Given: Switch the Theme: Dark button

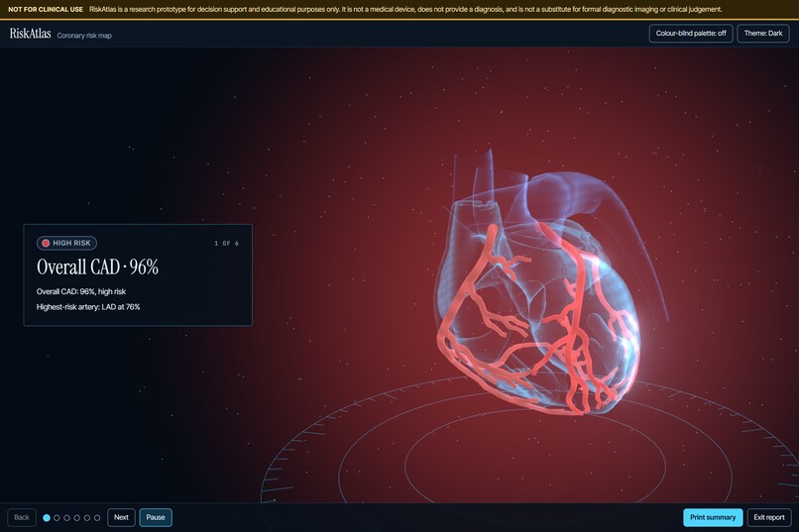Looking at the screenshot, I should coord(763,33).
